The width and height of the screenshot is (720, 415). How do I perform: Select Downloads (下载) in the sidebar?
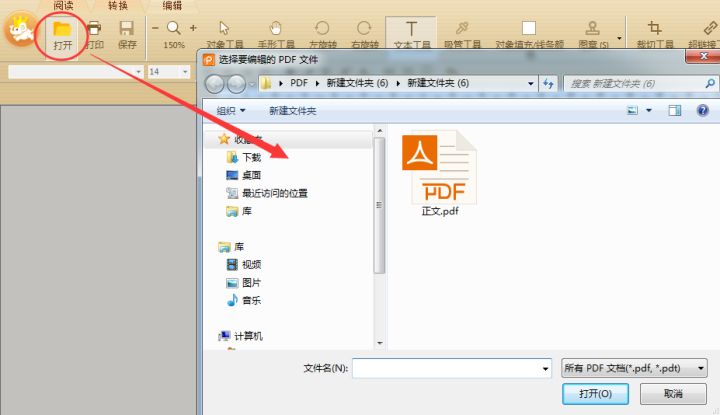pyautogui.click(x=250, y=157)
